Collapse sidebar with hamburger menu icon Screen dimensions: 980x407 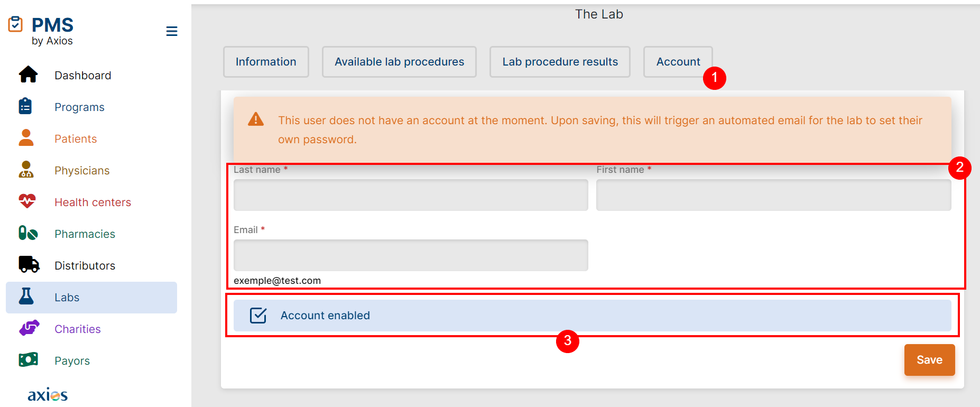pyautogui.click(x=172, y=31)
